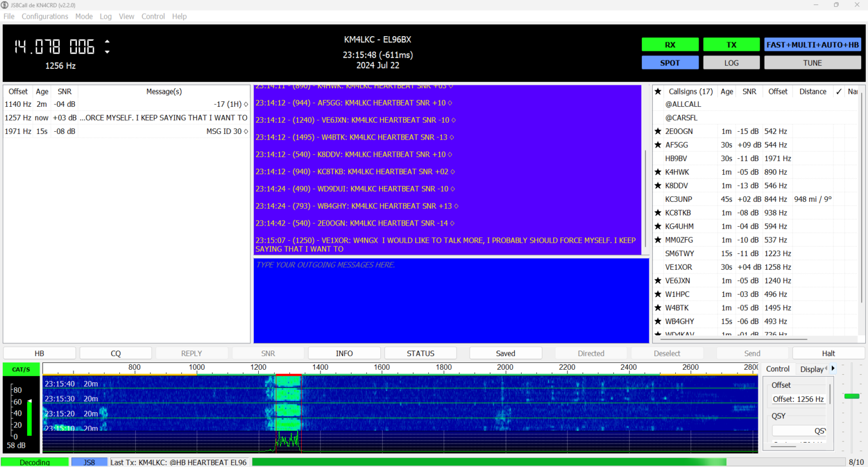Screen dimensions: 868x467
Task: Click the STATUS button
Action: click(420, 353)
